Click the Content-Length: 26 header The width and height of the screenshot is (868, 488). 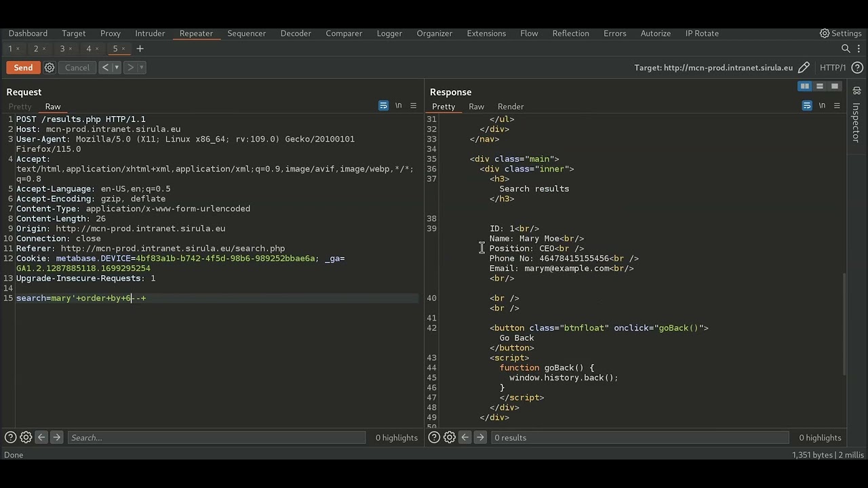[x=61, y=219]
